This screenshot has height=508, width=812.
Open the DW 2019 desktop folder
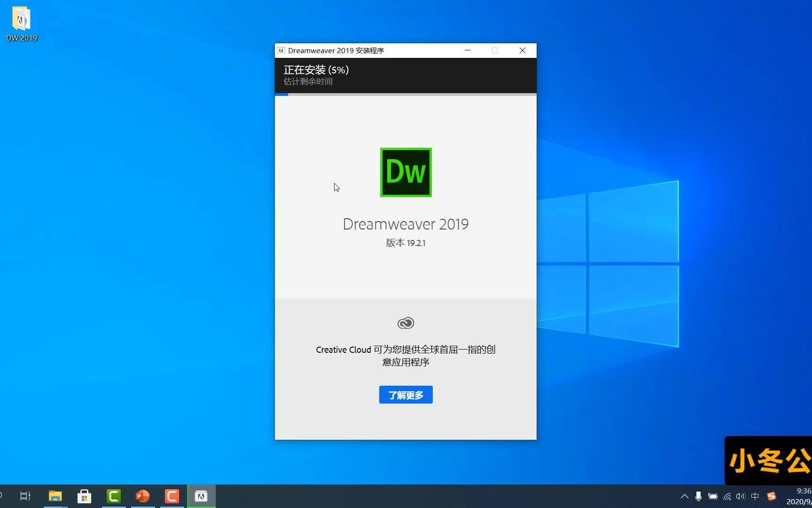point(21,24)
